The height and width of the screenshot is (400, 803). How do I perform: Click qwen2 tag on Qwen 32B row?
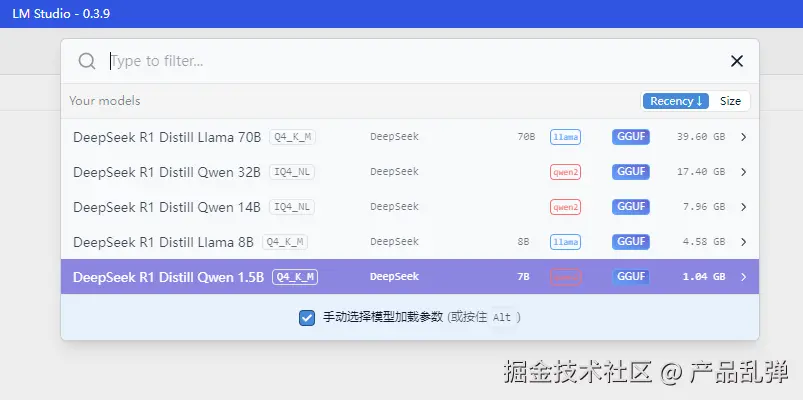565,172
